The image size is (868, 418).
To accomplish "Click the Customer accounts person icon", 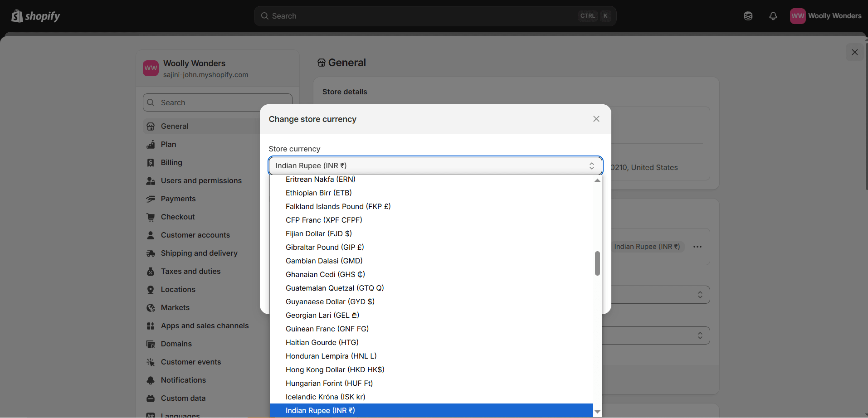I will tap(151, 235).
